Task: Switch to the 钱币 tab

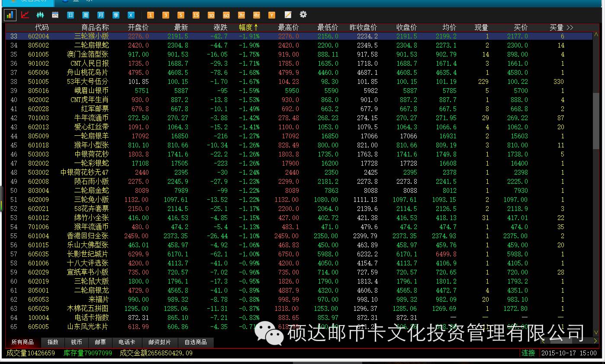Action: tap(77, 342)
